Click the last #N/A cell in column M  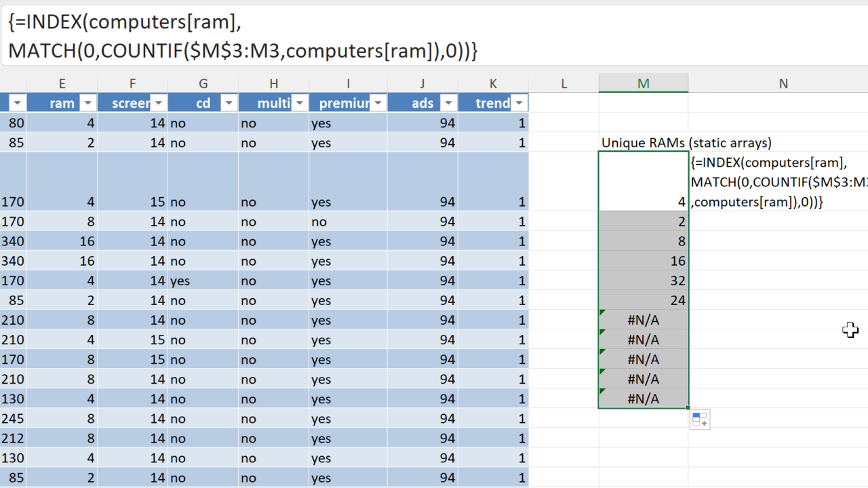pos(643,399)
